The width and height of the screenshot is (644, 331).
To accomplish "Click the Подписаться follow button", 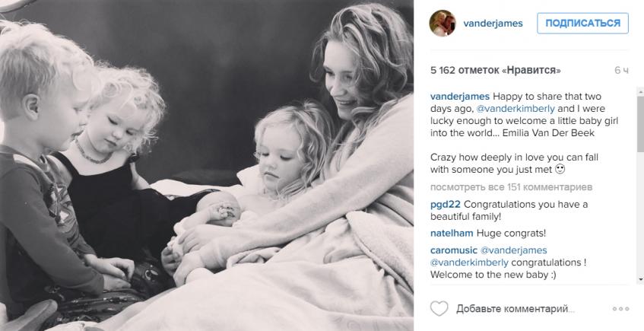I will pos(582,24).
